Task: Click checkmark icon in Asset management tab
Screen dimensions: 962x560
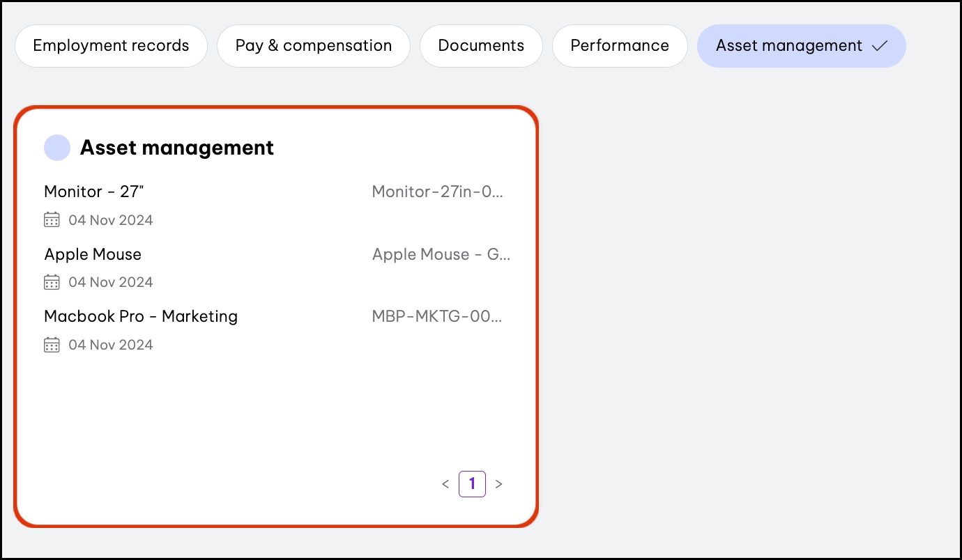Action: pos(880,46)
